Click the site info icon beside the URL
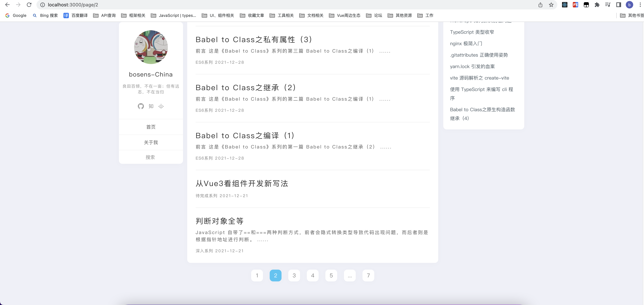The width and height of the screenshot is (644, 305). (x=43, y=5)
